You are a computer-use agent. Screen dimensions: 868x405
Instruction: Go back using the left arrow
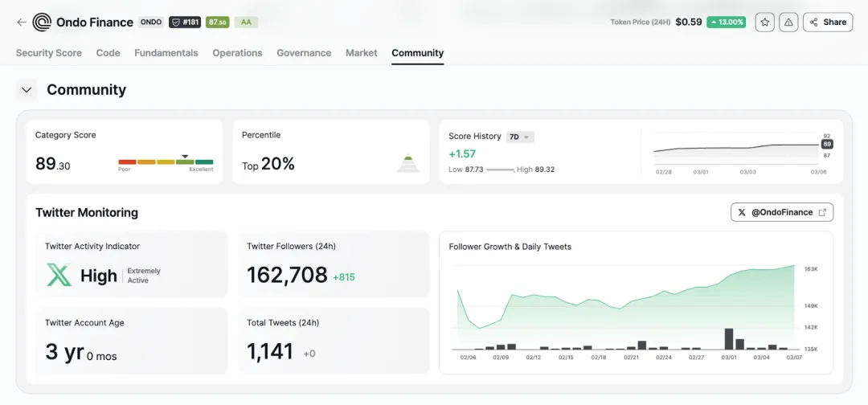tap(22, 22)
